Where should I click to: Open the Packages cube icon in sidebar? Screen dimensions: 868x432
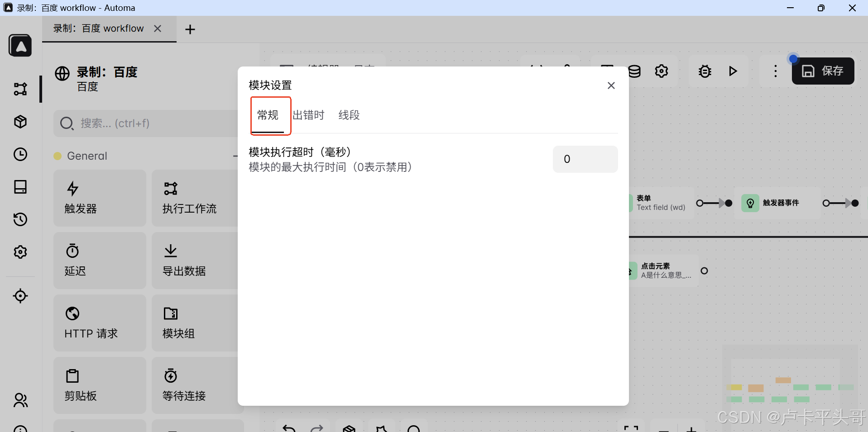pyautogui.click(x=20, y=122)
